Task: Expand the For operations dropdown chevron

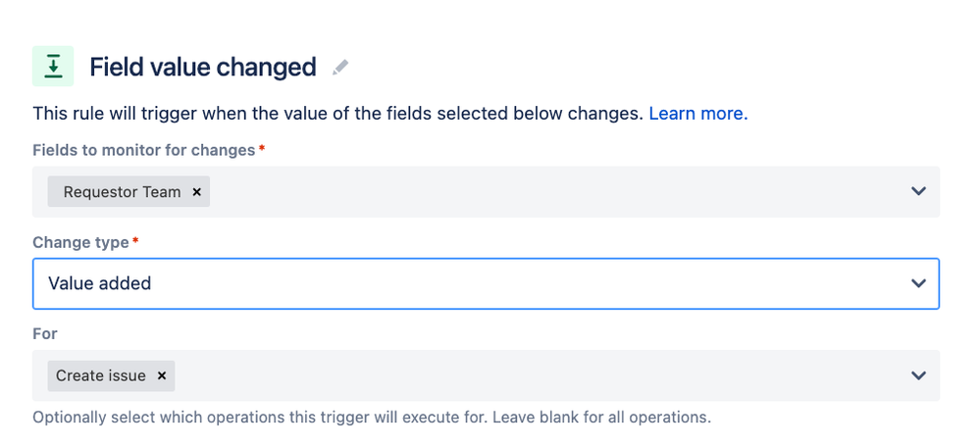Action: click(x=918, y=375)
